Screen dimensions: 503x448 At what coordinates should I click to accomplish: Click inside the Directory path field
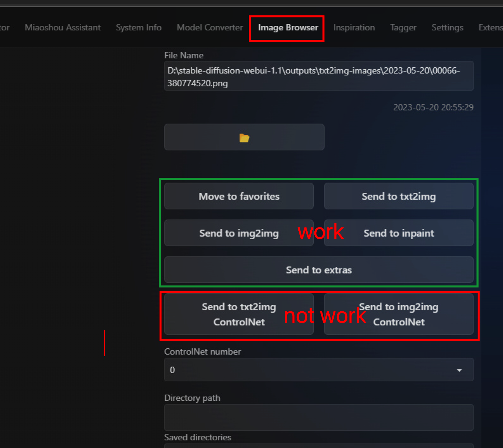pyautogui.click(x=318, y=417)
